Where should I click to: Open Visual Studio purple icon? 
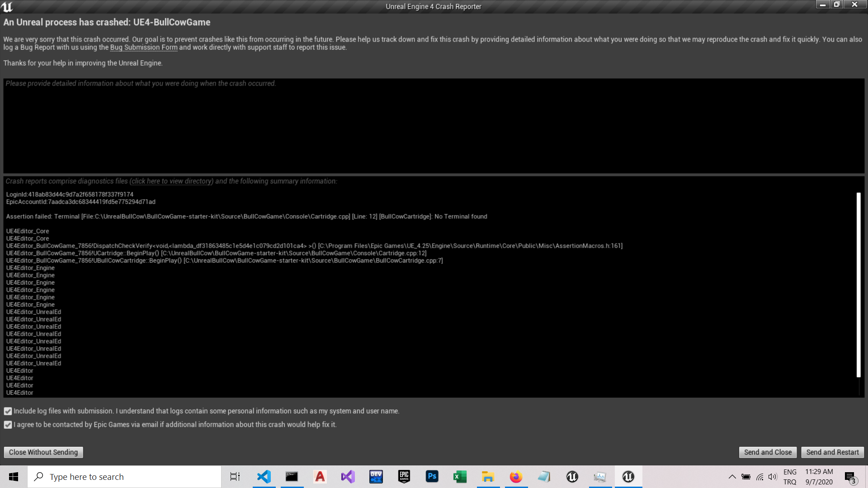click(348, 477)
